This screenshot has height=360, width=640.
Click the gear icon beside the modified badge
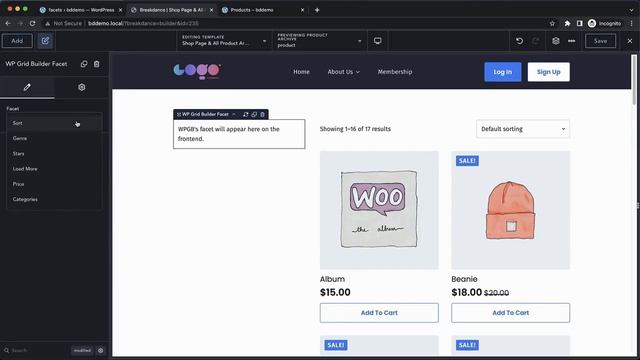point(101,350)
